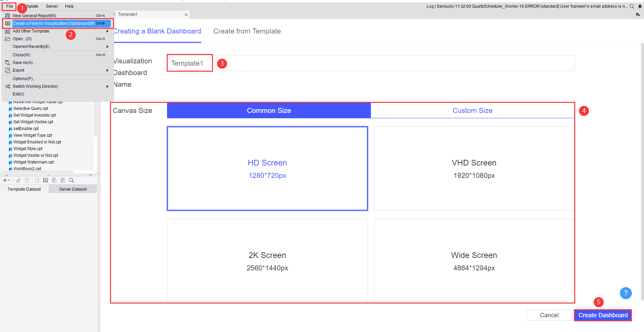This screenshot has width=644, height=332.
Task: Expand the Export submenu arrow
Action: tap(107, 70)
